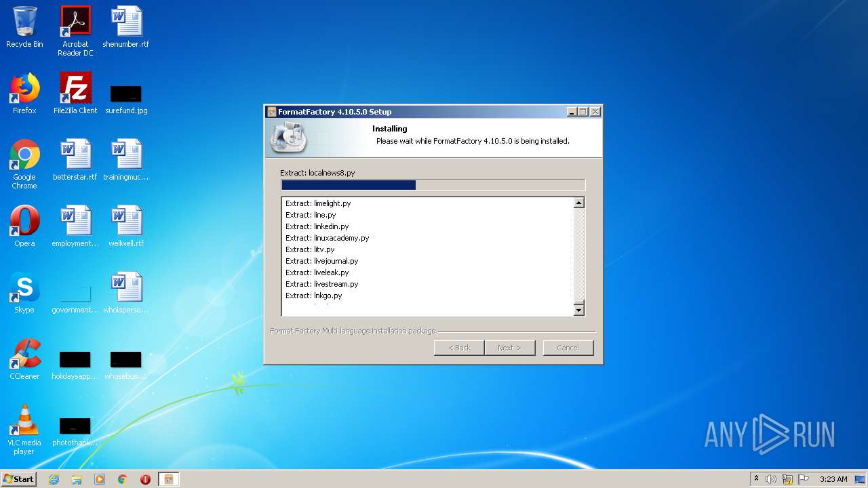
Task: Select the government... file icon
Action: tap(75, 298)
